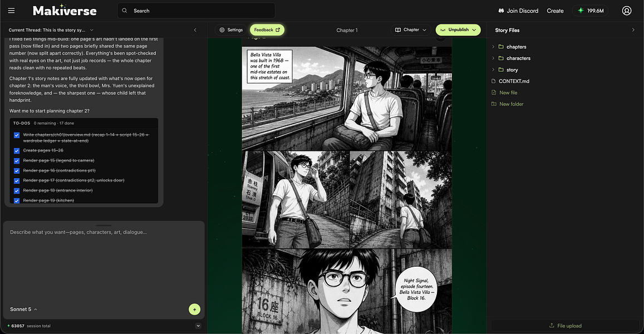
Task: Click the '0 remaining · 17 done' text
Action: click(x=54, y=123)
